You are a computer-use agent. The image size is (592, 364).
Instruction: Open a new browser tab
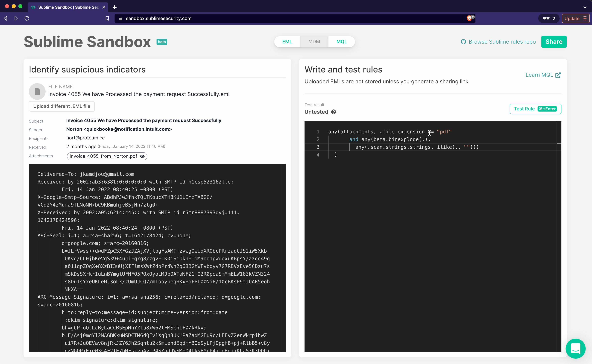115,7
